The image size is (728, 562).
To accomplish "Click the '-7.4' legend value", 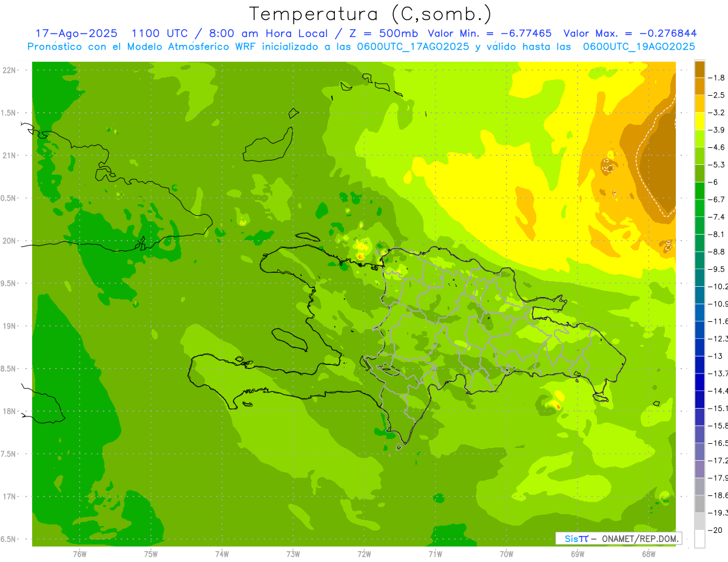I will click(717, 217).
